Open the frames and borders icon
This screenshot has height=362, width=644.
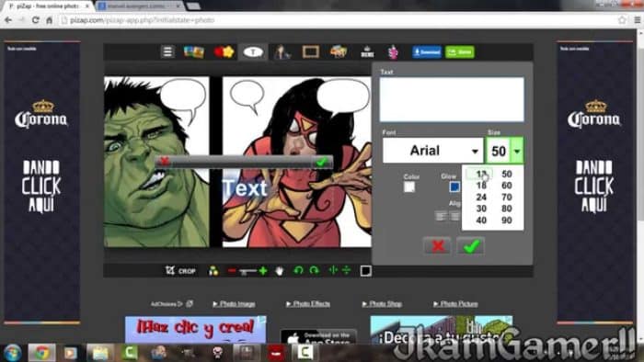click(311, 52)
